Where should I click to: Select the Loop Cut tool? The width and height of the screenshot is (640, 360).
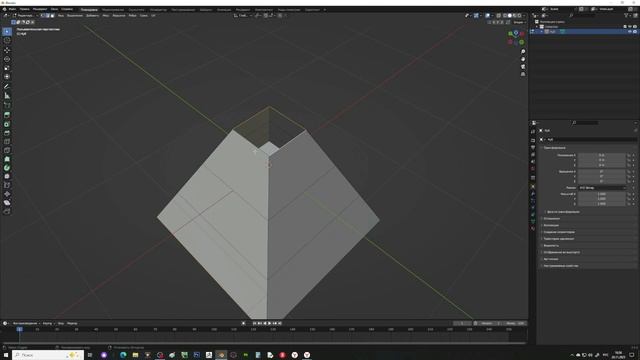(7, 142)
